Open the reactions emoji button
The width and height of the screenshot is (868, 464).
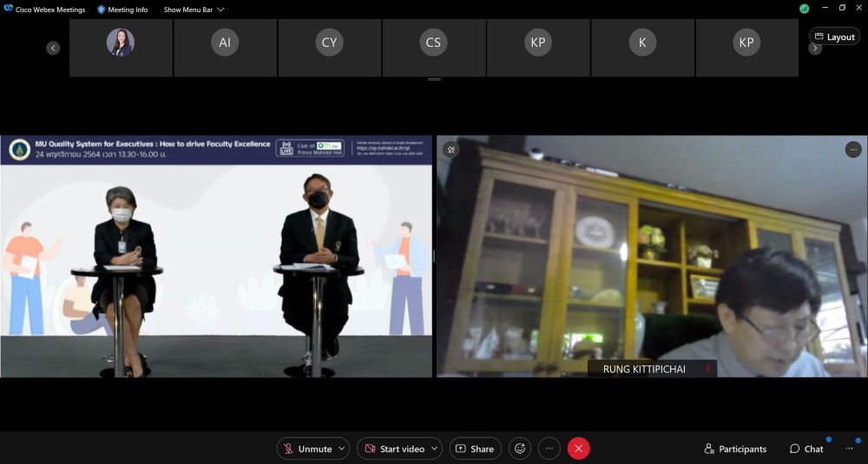pos(520,448)
